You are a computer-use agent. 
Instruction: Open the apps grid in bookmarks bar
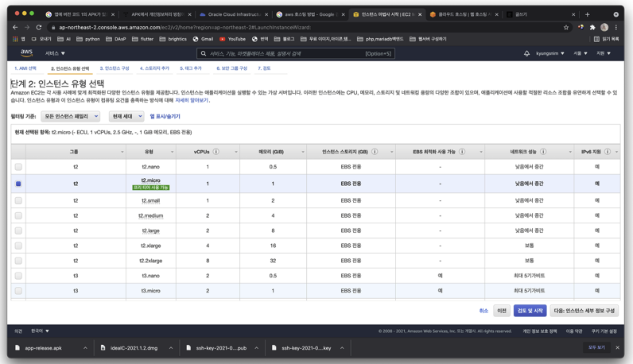(15, 39)
